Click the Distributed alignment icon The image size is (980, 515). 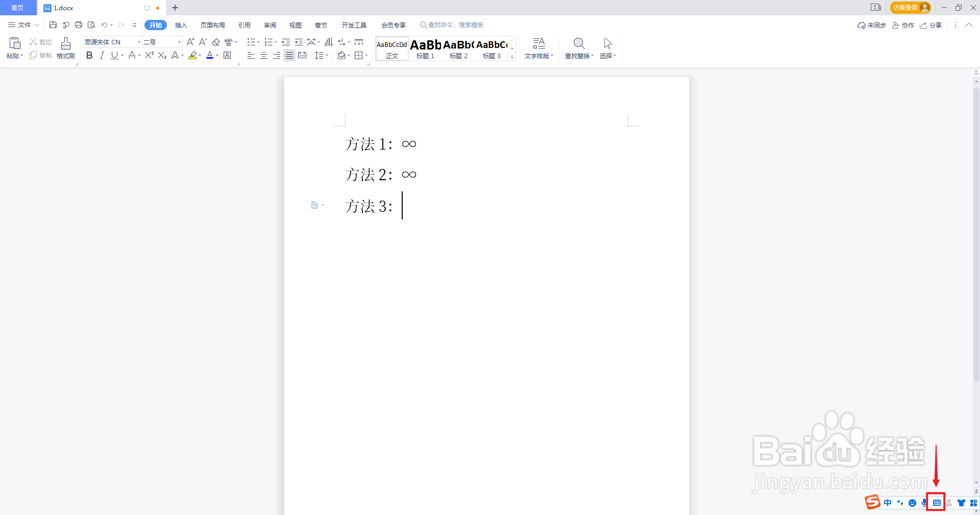302,55
